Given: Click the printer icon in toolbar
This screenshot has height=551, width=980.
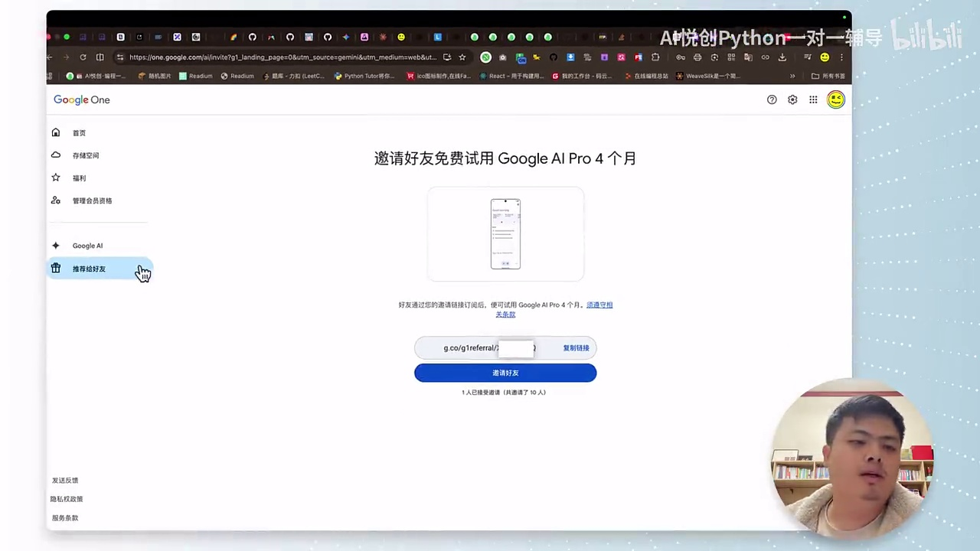Looking at the screenshot, I should (x=697, y=57).
